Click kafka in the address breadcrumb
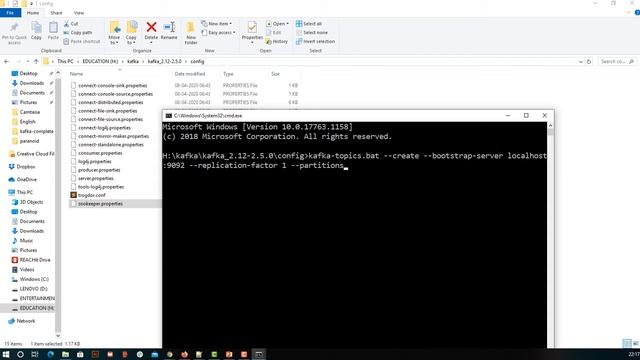The width and height of the screenshot is (640, 360). [133, 62]
